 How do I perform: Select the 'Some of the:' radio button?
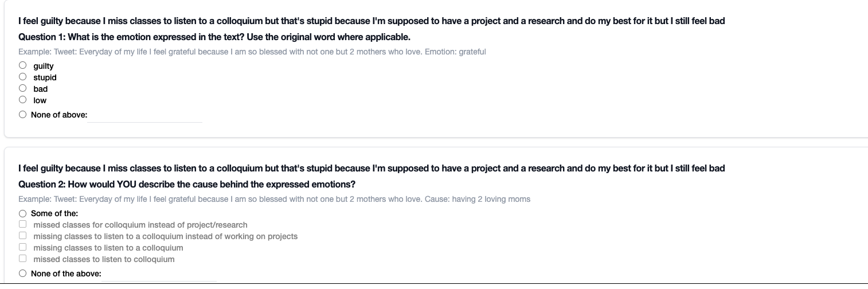pos(22,213)
